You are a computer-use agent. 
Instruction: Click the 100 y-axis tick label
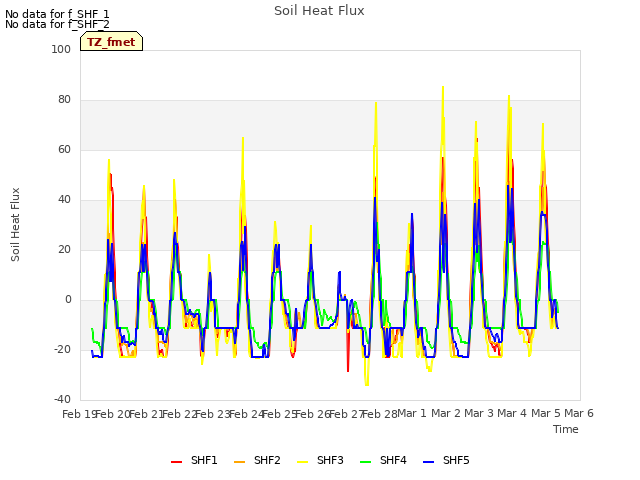[x=61, y=49]
